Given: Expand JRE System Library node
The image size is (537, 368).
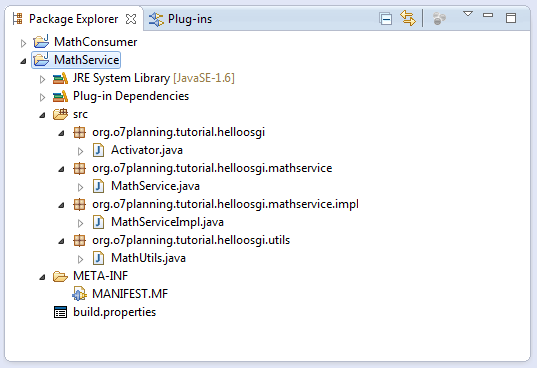Looking at the screenshot, I should 42,79.
